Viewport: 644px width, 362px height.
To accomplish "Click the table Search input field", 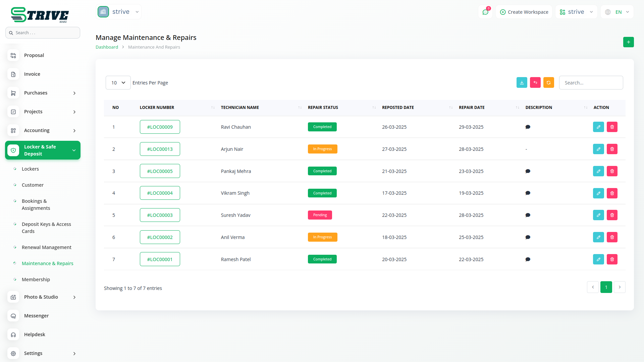I will 591,83.
